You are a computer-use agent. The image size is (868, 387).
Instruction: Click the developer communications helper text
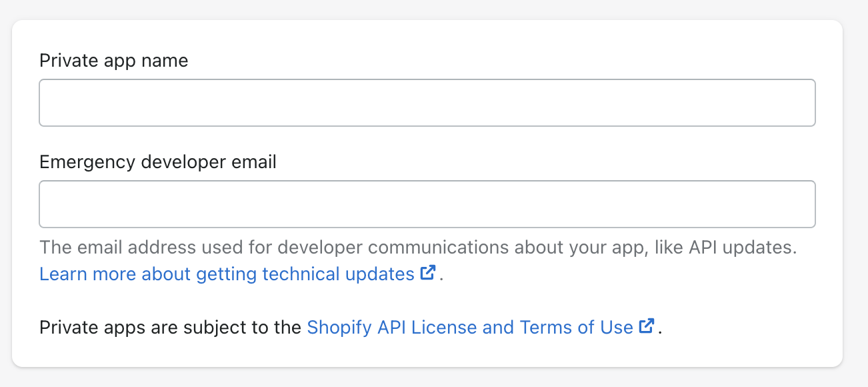(x=418, y=248)
